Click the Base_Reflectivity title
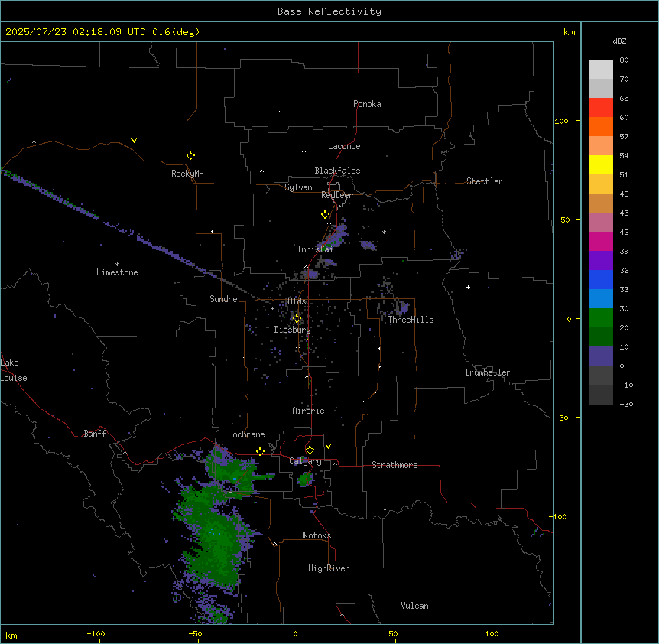Image resolution: width=659 pixels, height=644 pixels. click(329, 11)
